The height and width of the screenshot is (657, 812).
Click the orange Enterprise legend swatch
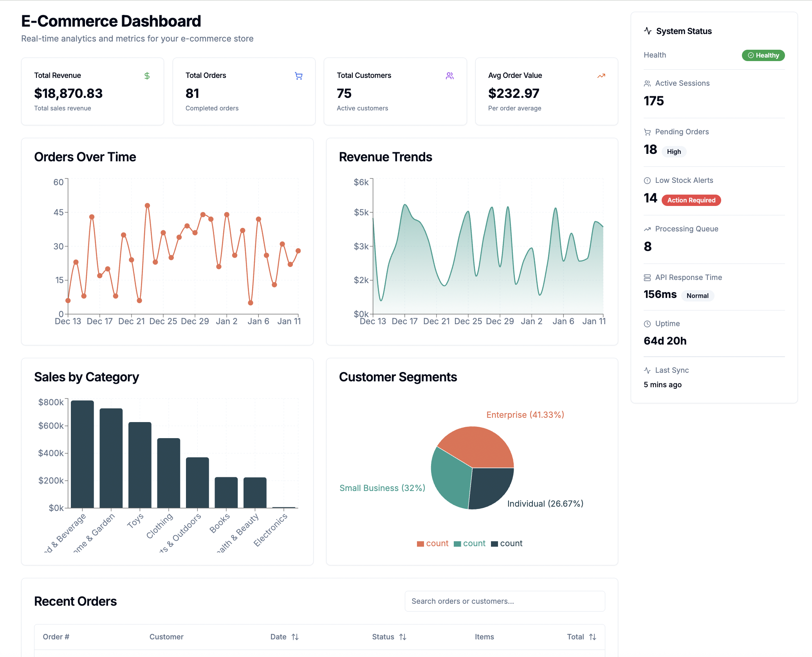pyautogui.click(x=420, y=544)
